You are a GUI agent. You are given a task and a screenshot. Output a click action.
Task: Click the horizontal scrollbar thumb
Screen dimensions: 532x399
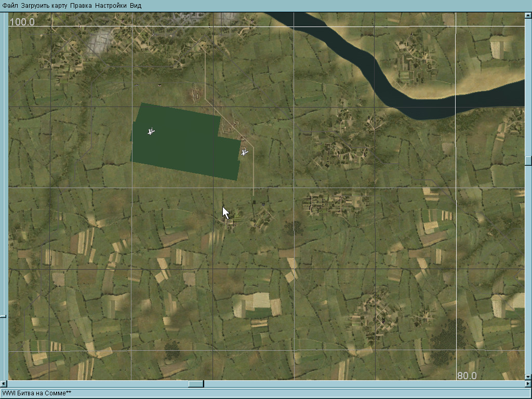pyautogui.click(x=196, y=384)
